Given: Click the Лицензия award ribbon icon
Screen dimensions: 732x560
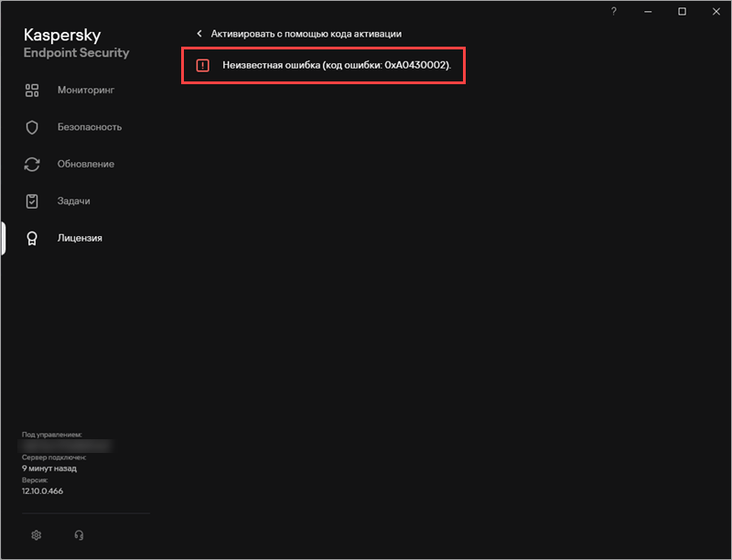Looking at the screenshot, I should point(32,239).
